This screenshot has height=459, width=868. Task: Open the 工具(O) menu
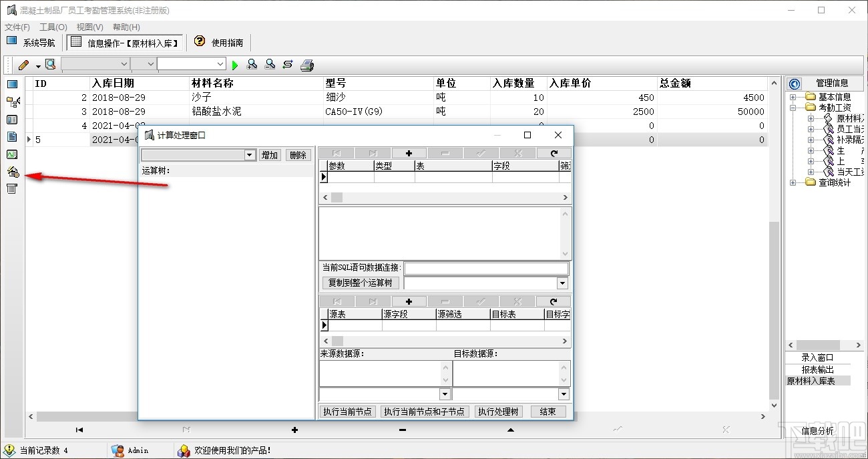coord(53,27)
